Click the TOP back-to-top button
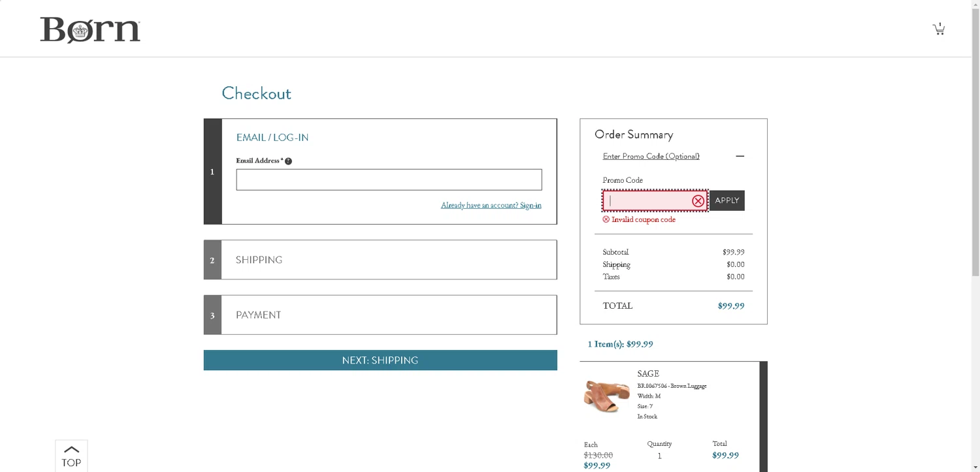The image size is (980, 472). pos(71,456)
